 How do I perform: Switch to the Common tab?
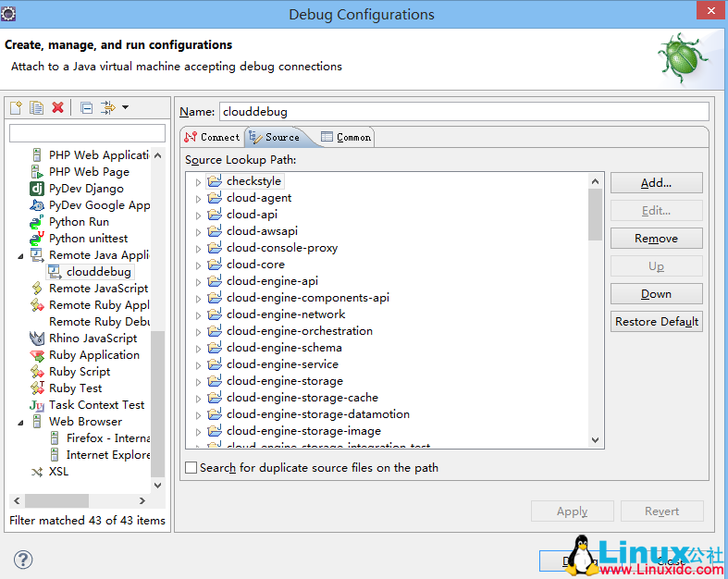[x=346, y=137]
